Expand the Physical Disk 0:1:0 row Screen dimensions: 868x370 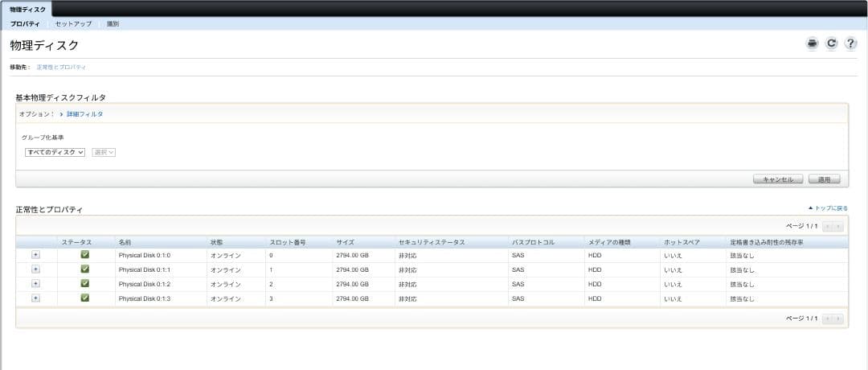pos(35,255)
